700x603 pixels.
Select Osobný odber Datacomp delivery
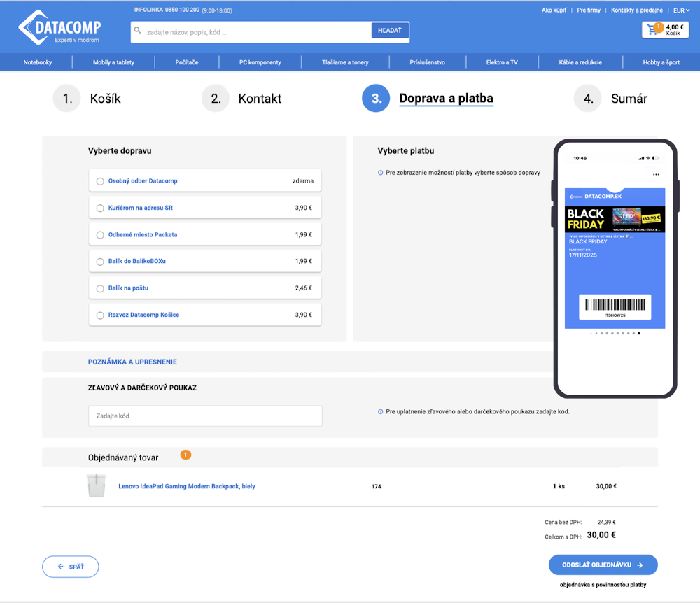pyautogui.click(x=100, y=181)
